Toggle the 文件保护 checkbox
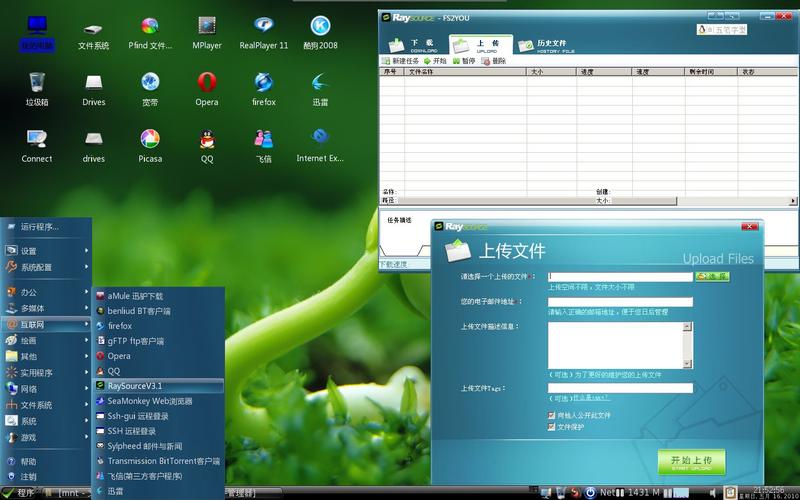The image size is (800, 500). [x=551, y=427]
